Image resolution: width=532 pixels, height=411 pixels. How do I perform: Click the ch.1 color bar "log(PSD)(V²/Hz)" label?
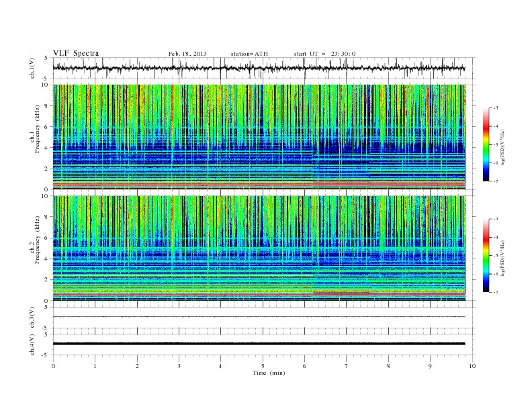tap(503, 146)
